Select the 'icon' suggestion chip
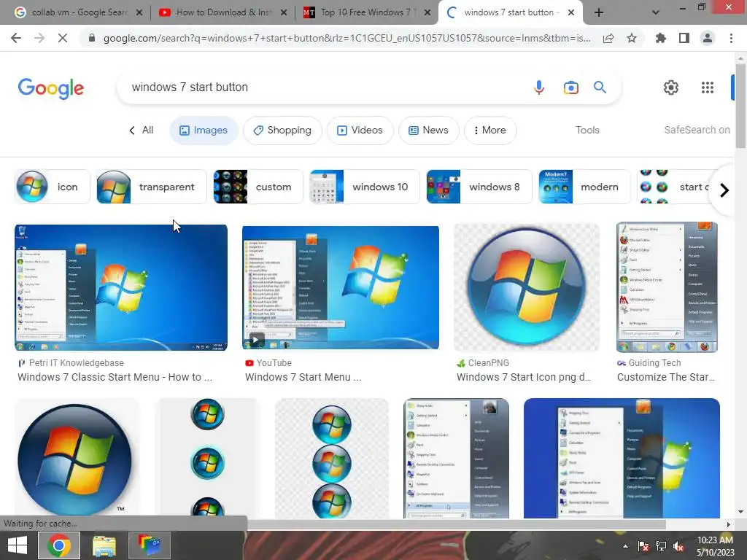 click(x=53, y=187)
